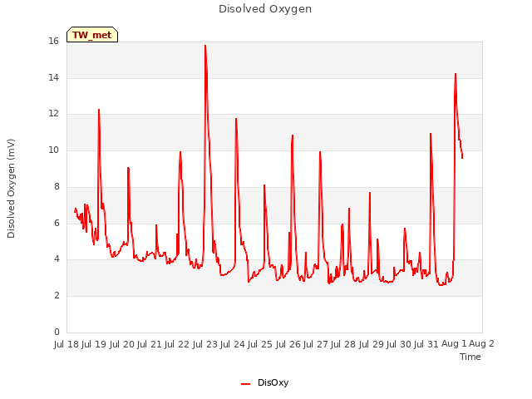Click the 'Jul 30' x-axis tick label
Viewport: 532px width, 399px height.
tap(399, 344)
